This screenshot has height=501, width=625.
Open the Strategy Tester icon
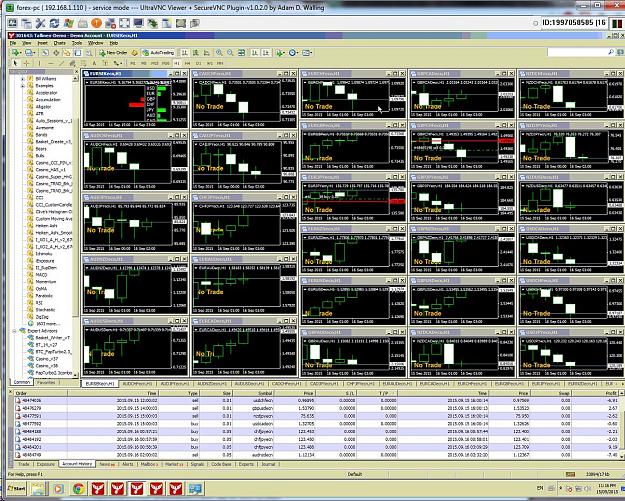pyautogui.click(x=89, y=53)
